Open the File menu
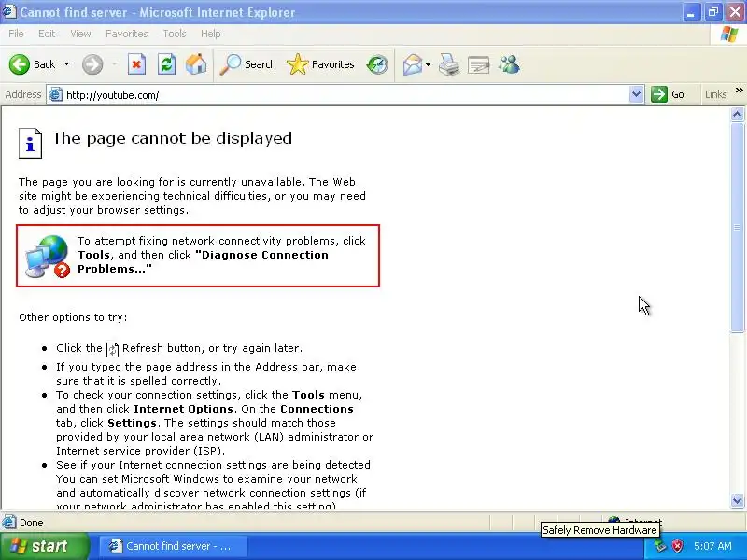Viewport: 747px width, 560px height. point(16,34)
